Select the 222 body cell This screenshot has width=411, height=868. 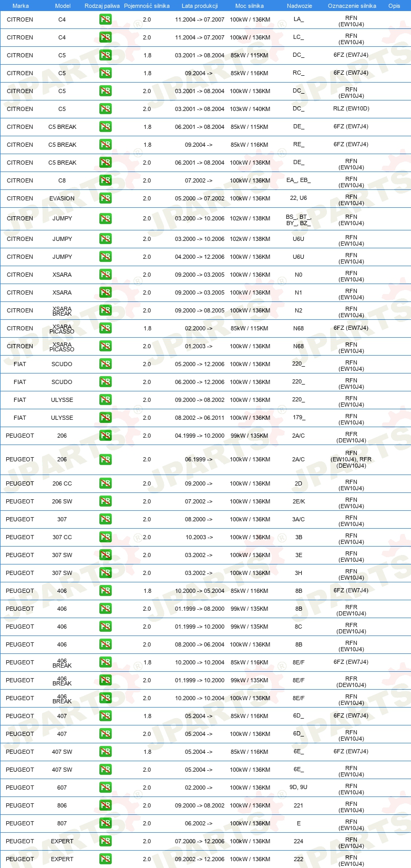coord(299,859)
